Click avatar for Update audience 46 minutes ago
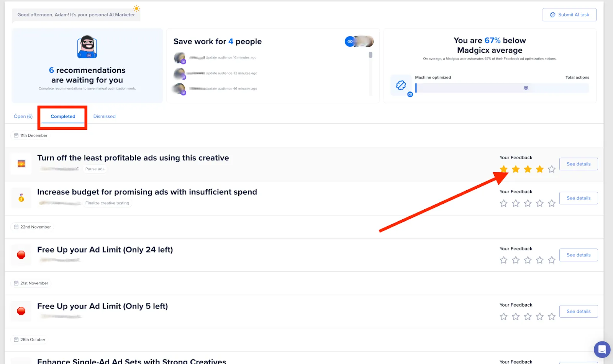 coord(180,89)
